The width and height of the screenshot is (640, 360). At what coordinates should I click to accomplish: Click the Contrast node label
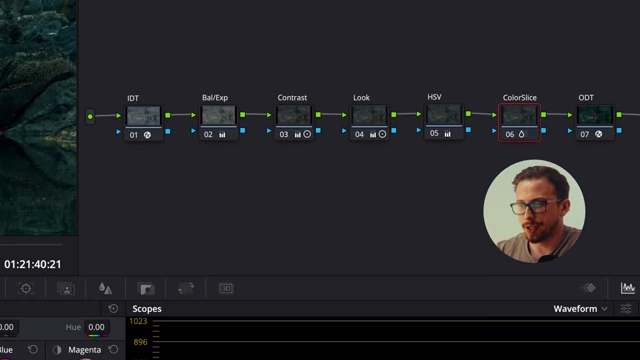[292, 98]
